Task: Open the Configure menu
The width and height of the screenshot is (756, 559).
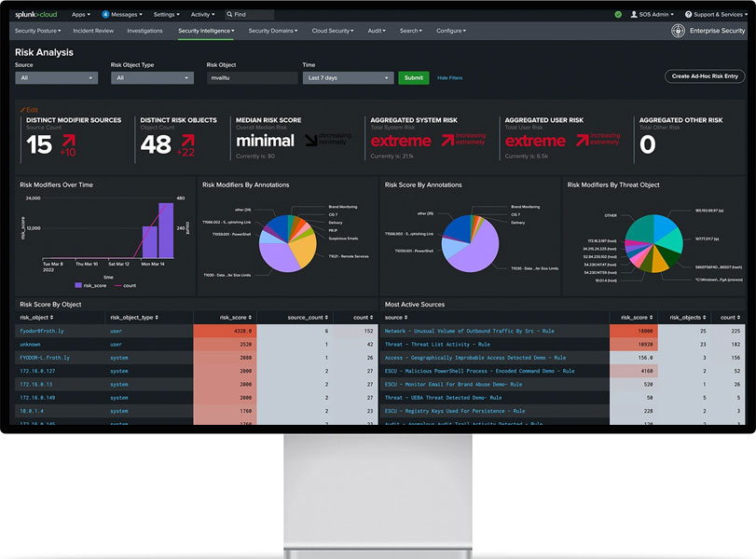Action: [451, 31]
